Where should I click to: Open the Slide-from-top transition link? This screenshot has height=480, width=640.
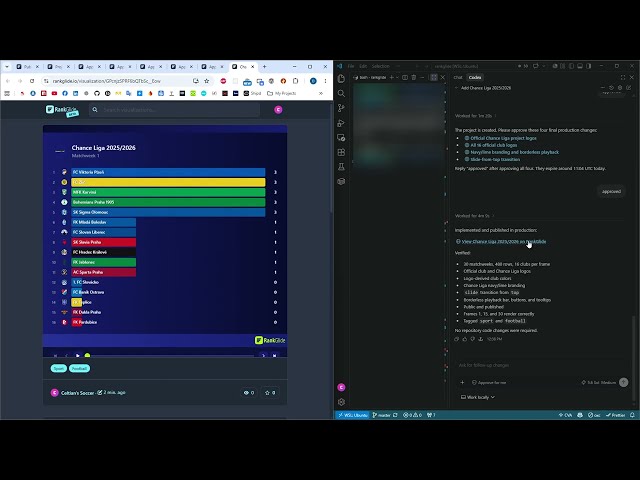[x=492, y=159]
